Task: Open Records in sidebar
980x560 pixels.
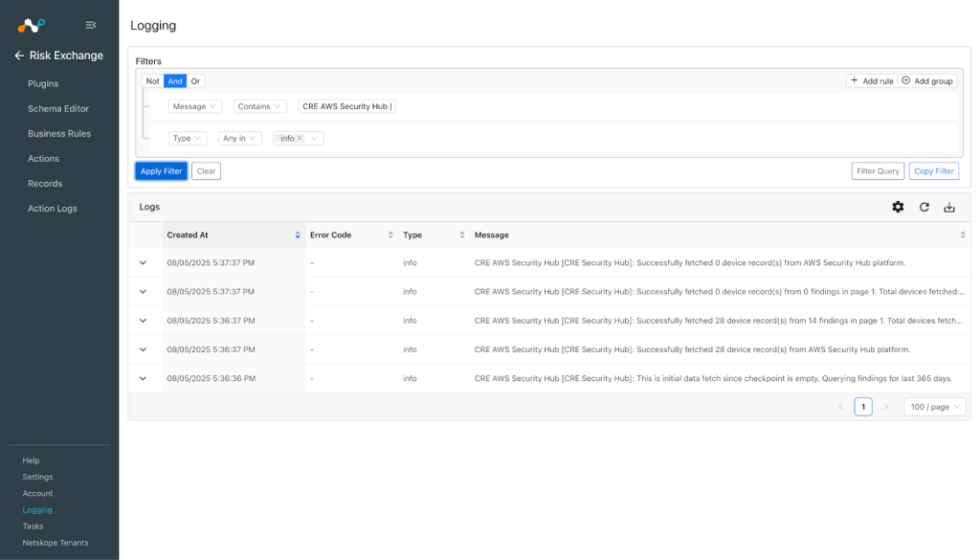Action: (45, 184)
